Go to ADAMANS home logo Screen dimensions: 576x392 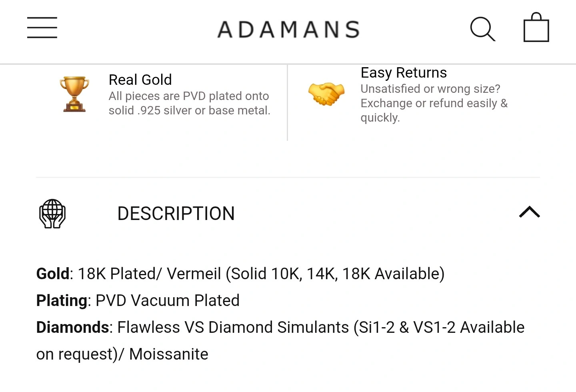point(288,30)
